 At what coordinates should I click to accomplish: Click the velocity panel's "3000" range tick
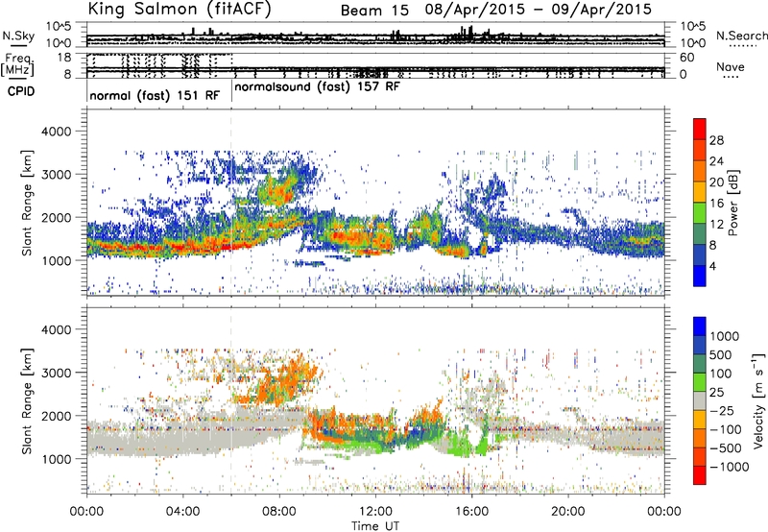pos(59,373)
